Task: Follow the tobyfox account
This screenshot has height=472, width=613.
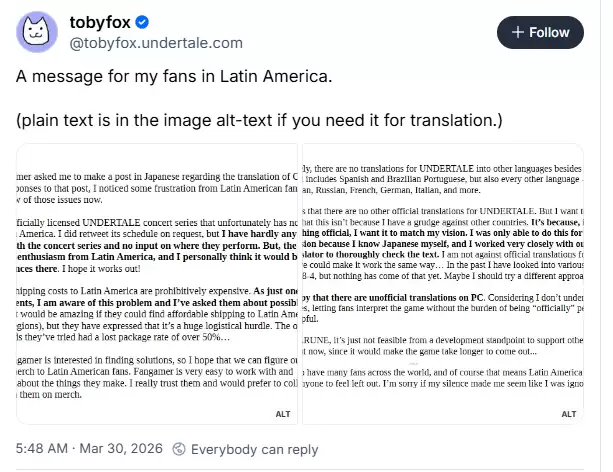Action: (540, 32)
